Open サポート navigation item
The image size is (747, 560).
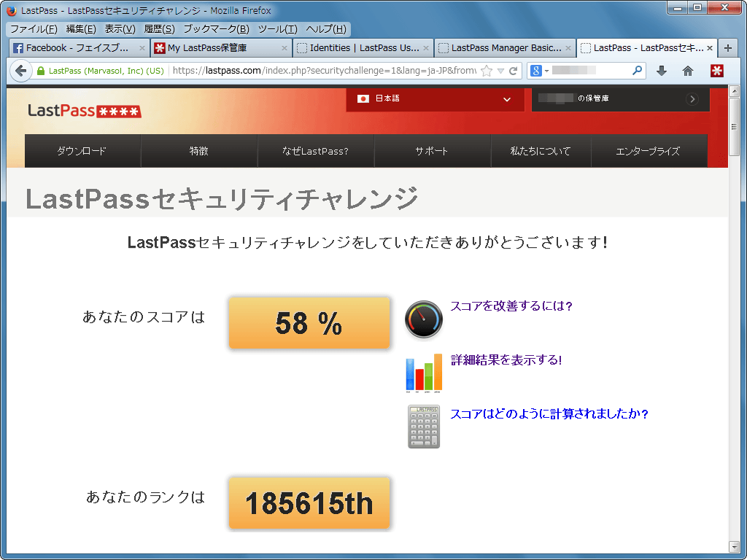[432, 151]
